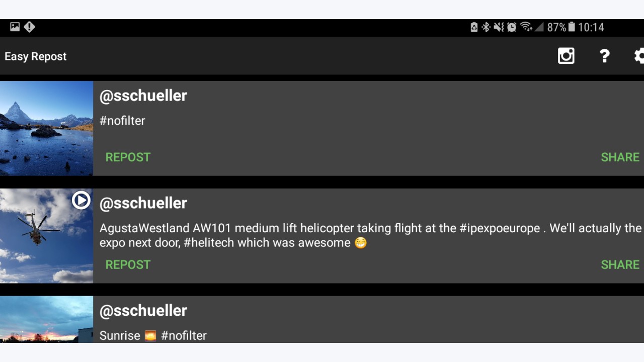Image resolution: width=644 pixels, height=362 pixels.
Task: Tap the Bluetooth status icon
Action: 486,27
